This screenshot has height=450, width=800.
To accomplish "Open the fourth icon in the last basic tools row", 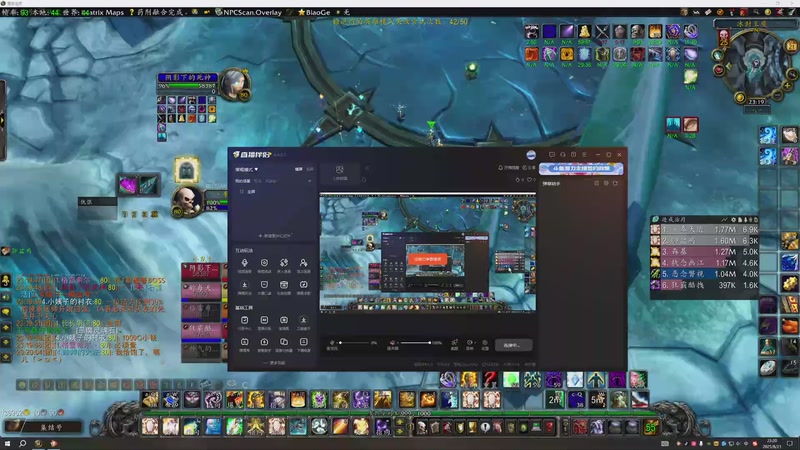I will tap(304, 344).
